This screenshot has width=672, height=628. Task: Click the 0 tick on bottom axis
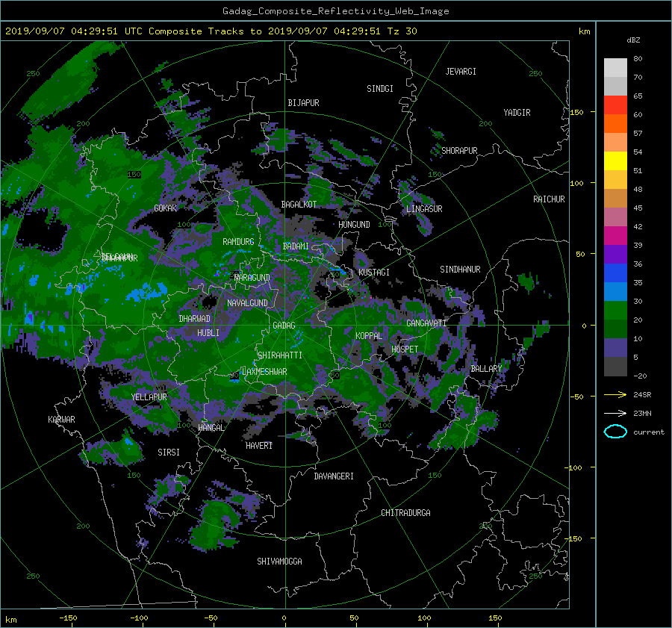pos(284,618)
